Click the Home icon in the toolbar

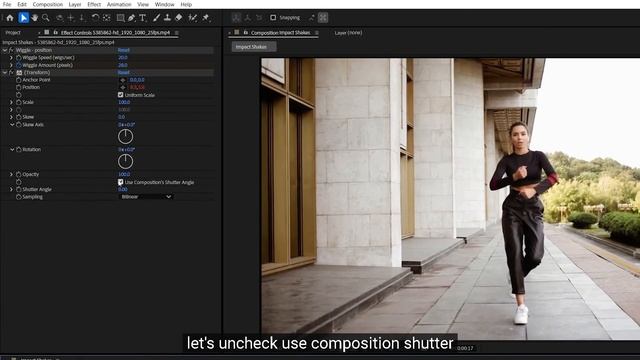10,18
